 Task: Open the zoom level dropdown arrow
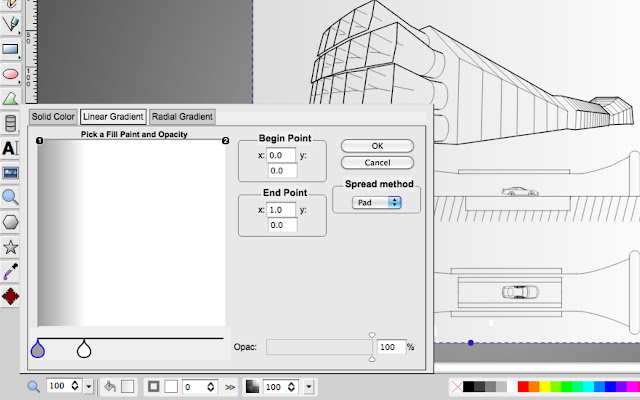click(x=89, y=387)
